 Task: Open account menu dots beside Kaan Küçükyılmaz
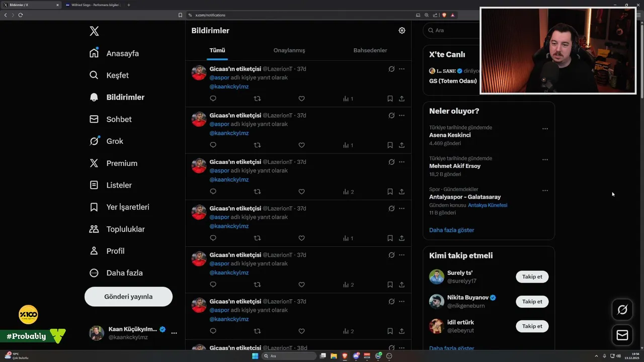pos(174,333)
